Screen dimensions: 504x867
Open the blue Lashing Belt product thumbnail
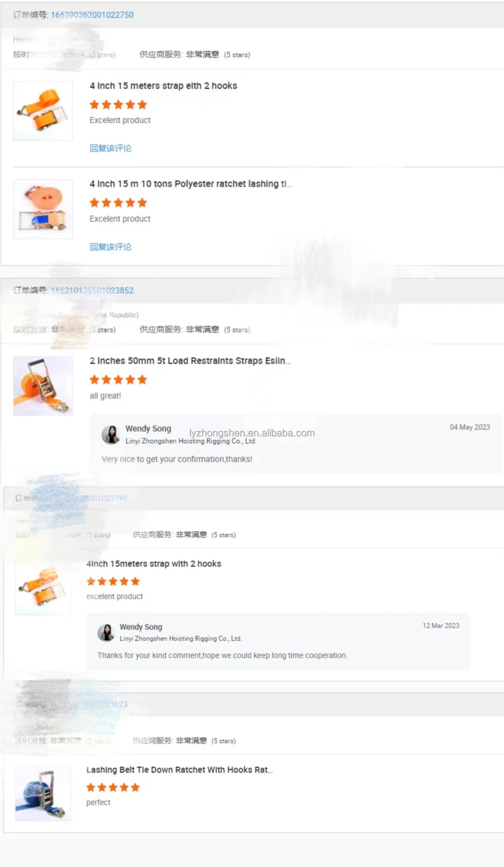[43, 793]
